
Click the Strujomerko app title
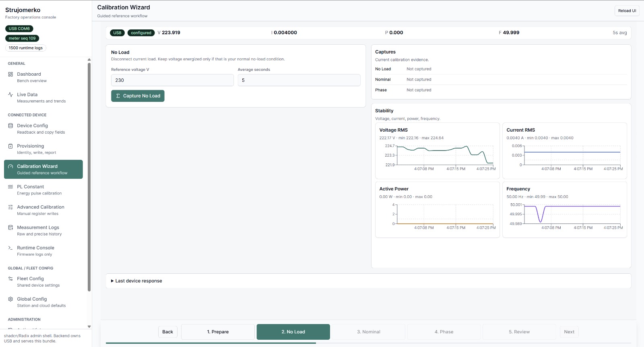pyautogui.click(x=23, y=10)
